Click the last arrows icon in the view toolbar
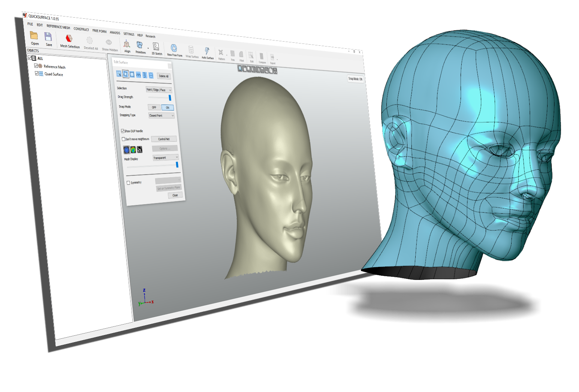 (x=275, y=71)
